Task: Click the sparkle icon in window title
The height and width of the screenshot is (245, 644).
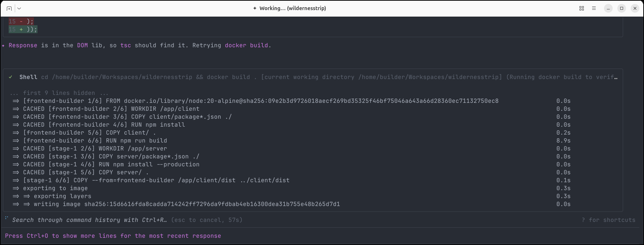Action: pyautogui.click(x=255, y=8)
